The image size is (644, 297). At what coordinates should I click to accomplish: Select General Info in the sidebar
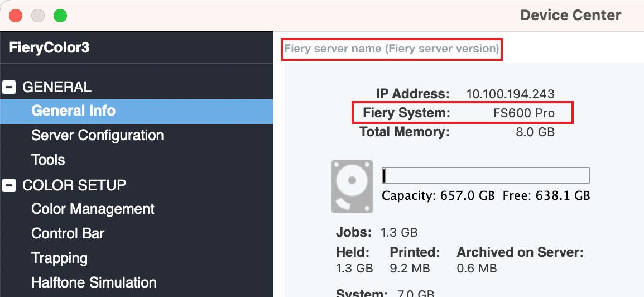[x=73, y=111]
